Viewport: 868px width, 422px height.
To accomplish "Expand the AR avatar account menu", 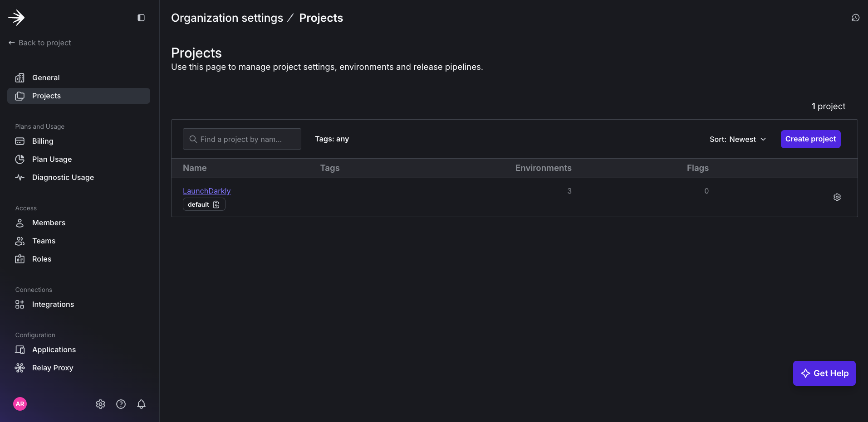I will click(x=20, y=403).
